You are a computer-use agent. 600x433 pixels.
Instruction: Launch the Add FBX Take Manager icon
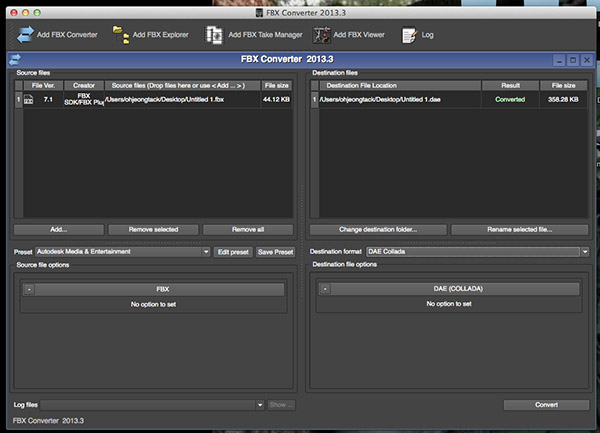click(x=214, y=35)
